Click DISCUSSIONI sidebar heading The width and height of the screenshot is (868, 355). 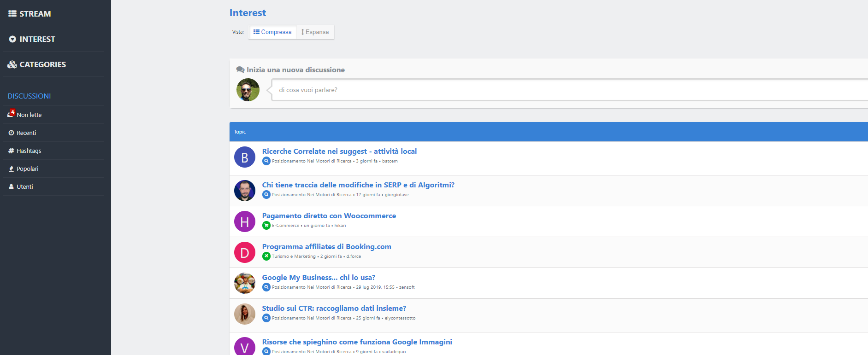[29, 96]
